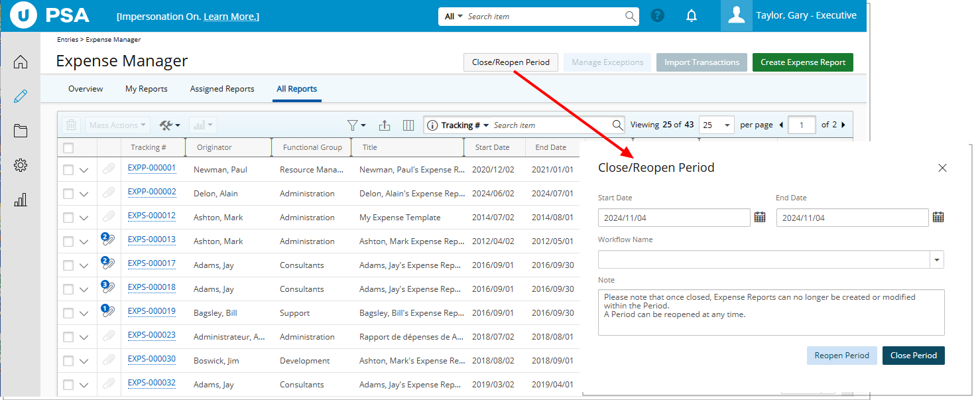Viewport: 980px width, 400px height.
Task: Click the export upload icon
Action: pos(385,125)
